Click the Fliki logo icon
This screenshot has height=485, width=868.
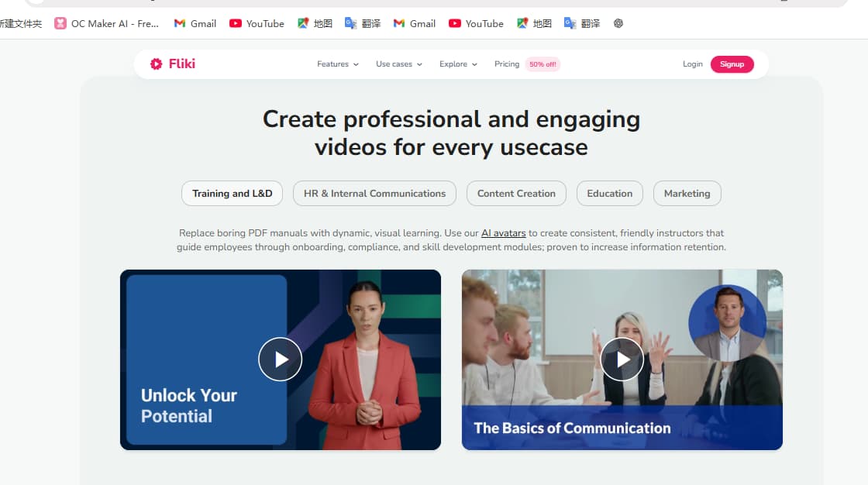[156, 64]
